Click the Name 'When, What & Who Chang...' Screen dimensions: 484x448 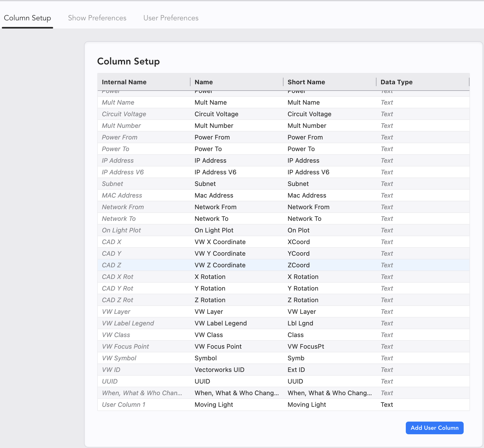point(237,393)
